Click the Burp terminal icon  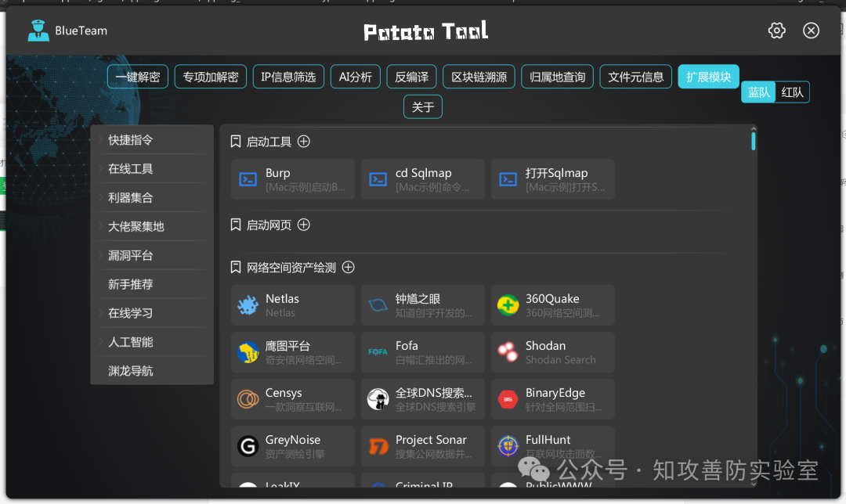(x=248, y=179)
